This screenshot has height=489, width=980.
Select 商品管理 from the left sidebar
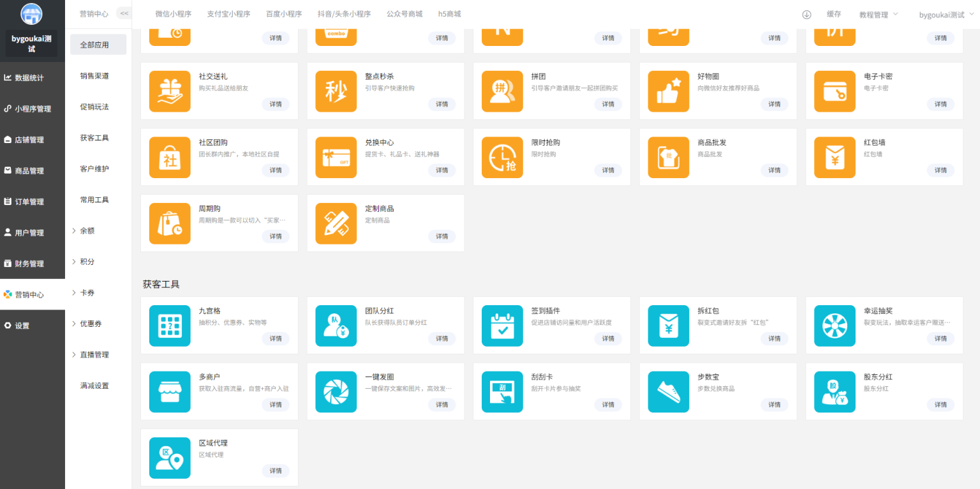tap(32, 170)
